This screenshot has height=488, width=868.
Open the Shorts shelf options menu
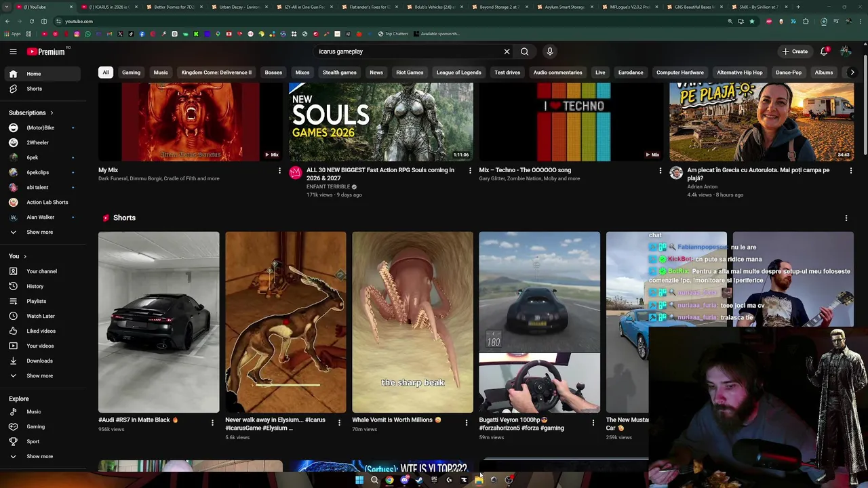(x=846, y=218)
